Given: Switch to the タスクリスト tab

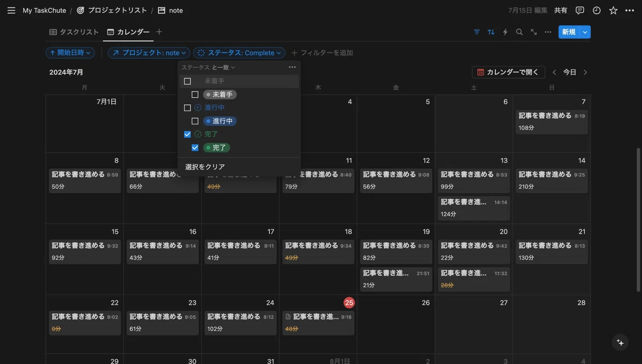Looking at the screenshot, I should point(74,32).
